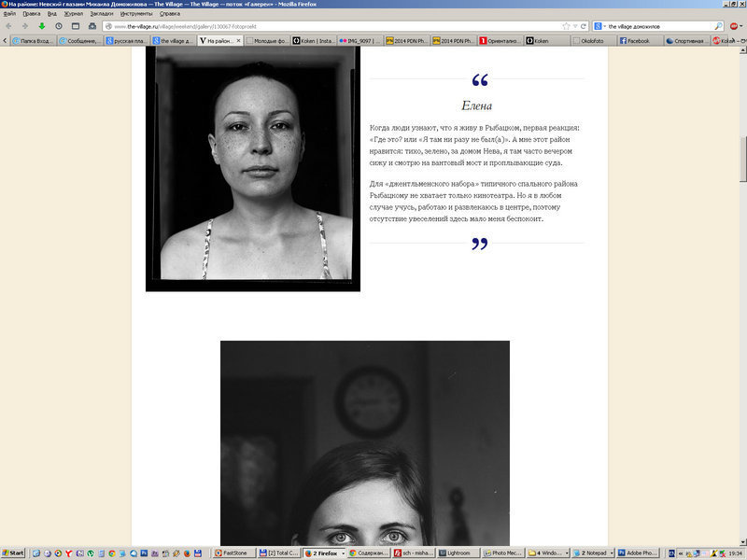Open Lightroom from the taskbar
This screenshot has width=747, height=560.
point(459,553)
